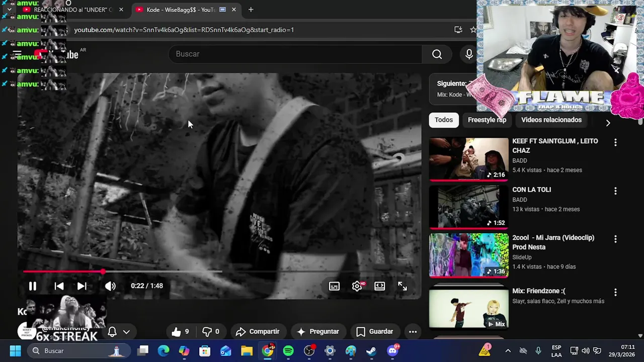Show more filter chips with right chevron

click(x=608, y=123)
